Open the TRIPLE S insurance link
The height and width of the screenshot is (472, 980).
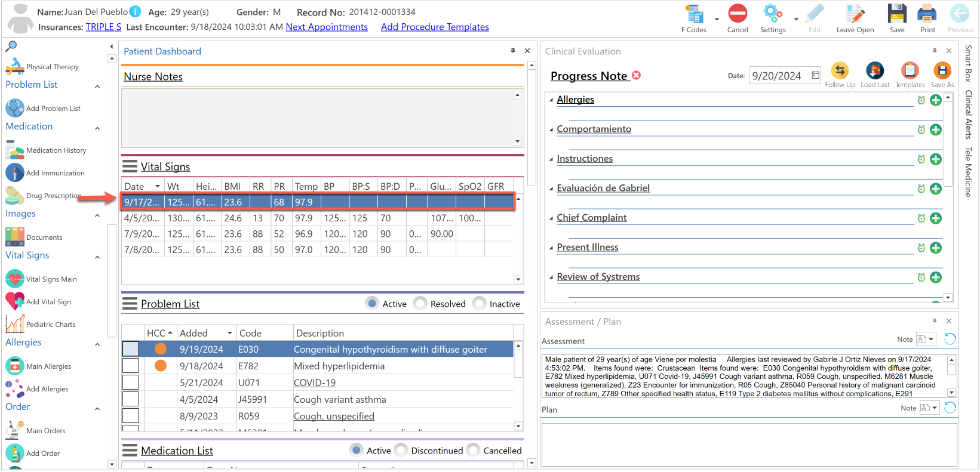103,27
